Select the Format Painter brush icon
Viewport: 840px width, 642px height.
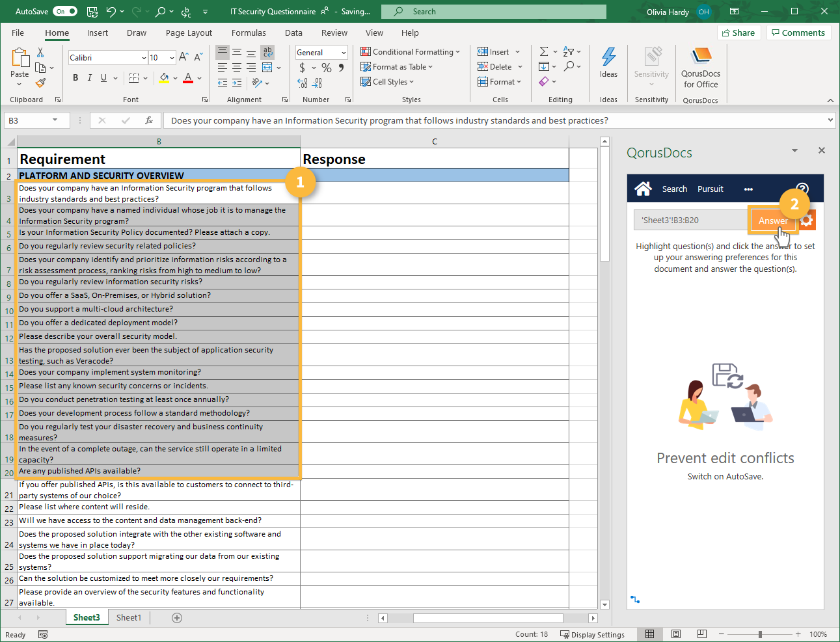pos(40,83)
